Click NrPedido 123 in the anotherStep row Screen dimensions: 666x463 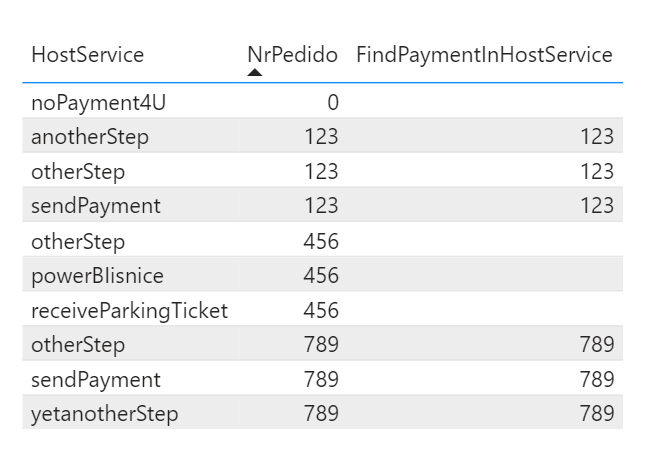click(321, 137)
